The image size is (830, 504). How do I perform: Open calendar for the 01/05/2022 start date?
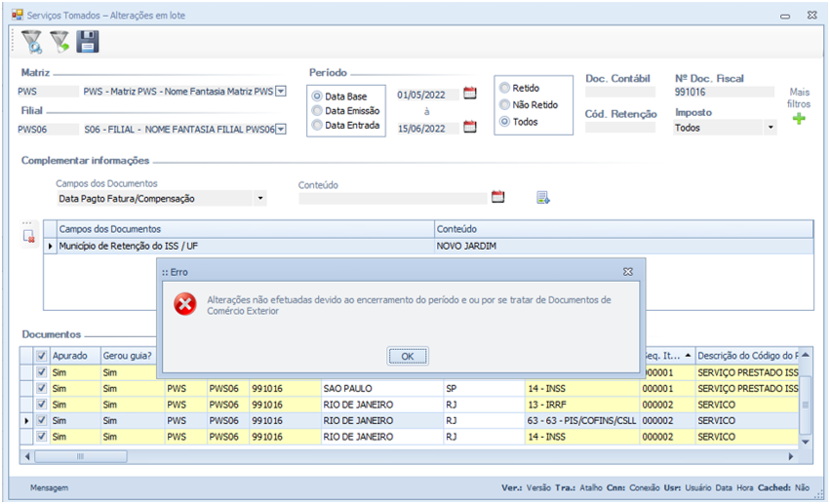[470, 94]
